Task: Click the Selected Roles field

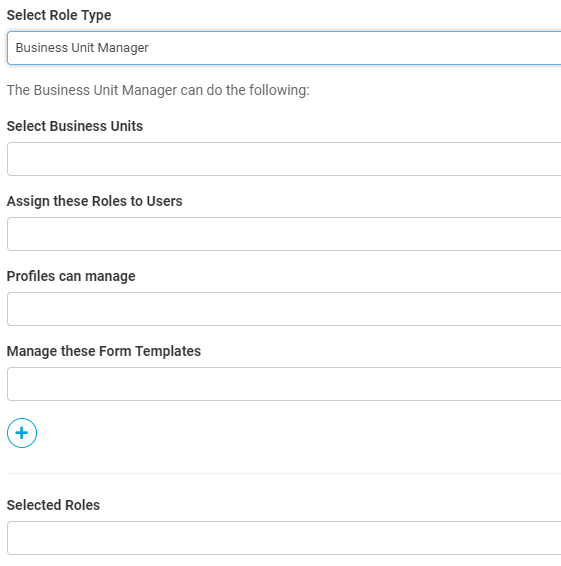Action: point(284,538)
